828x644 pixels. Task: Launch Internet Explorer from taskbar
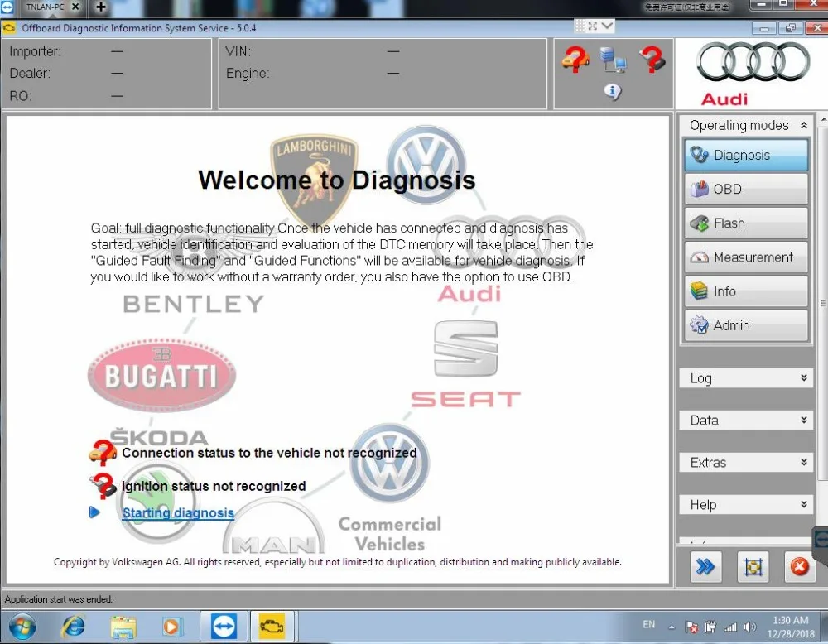coord(73,627)
